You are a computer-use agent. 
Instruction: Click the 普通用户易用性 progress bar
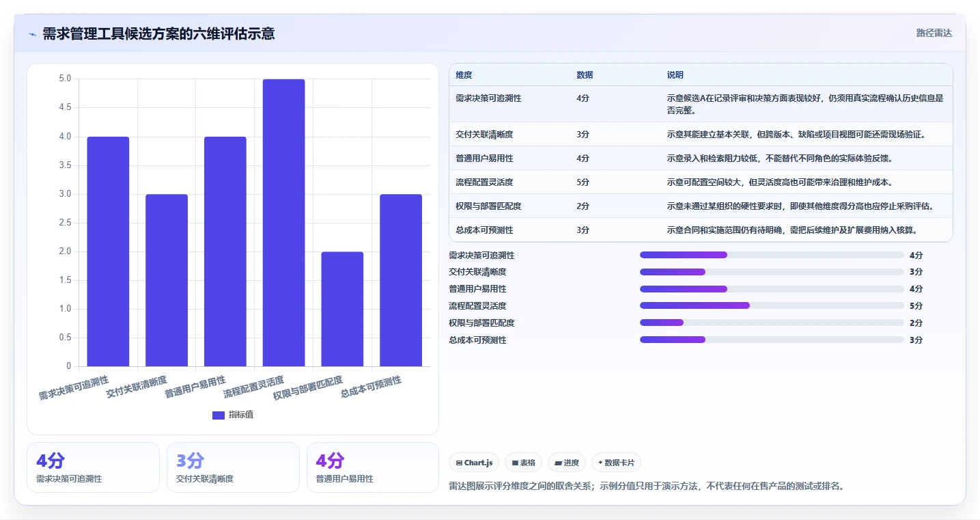point(772,289)
